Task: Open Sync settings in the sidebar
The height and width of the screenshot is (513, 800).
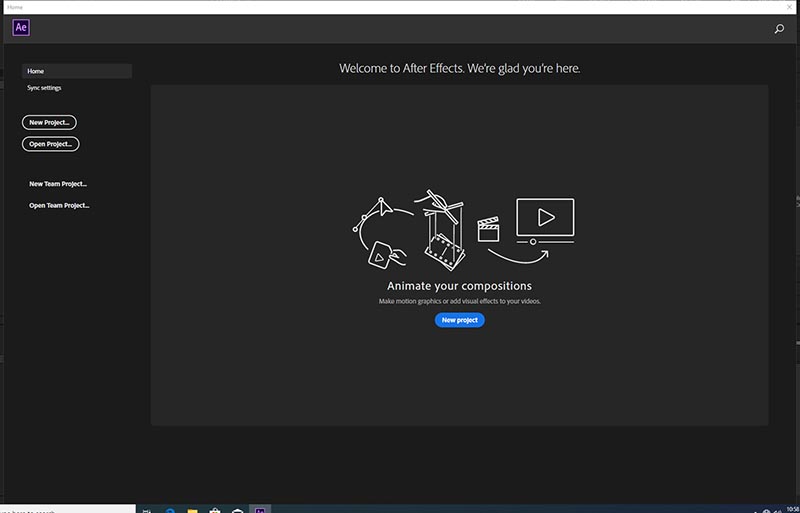Action: click(44, 88)
